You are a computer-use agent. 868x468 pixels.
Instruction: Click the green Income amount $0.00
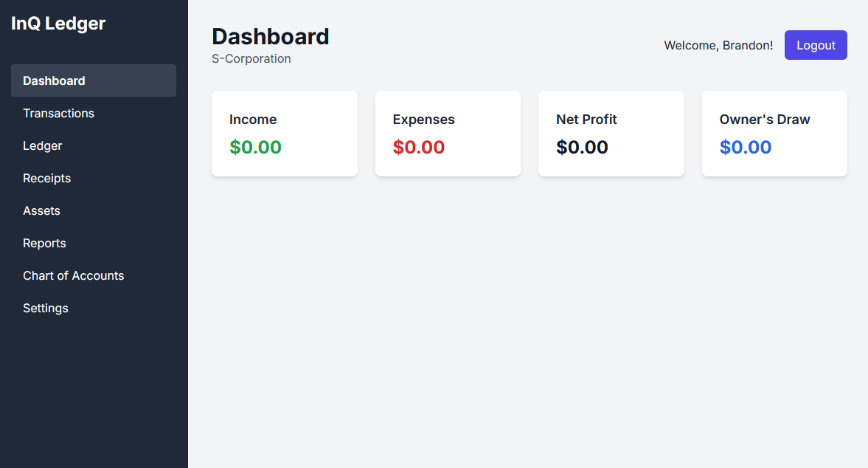(255, 147)
